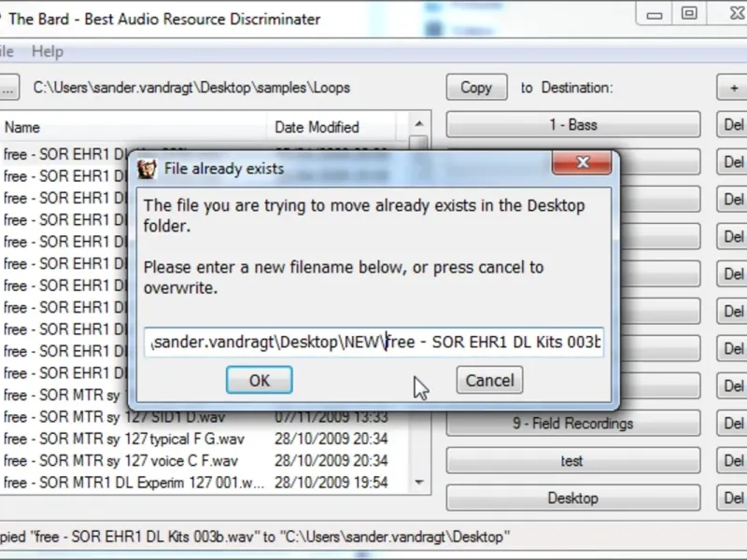Click Del beside the test destination
Image resolution: width=747 pixels, height=560 pixels.
(x=732, y=460)
